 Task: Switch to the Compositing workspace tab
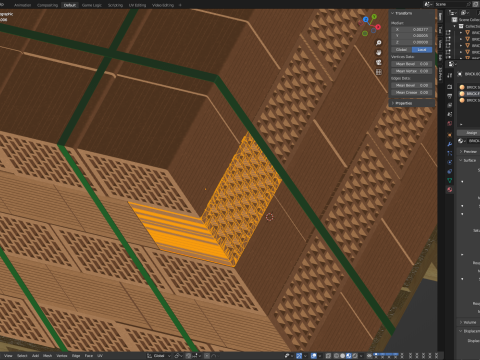[47, 5]
